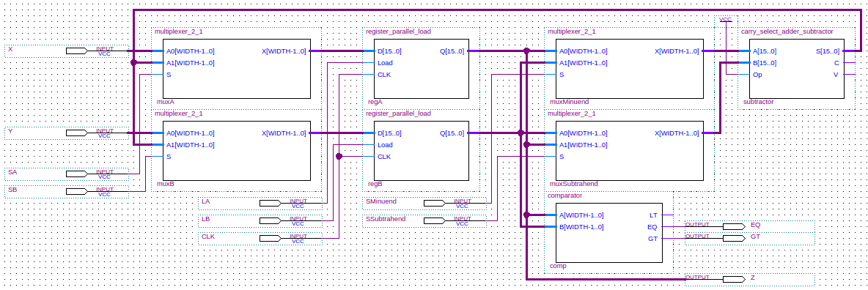The image size is (868, 290).
Task: Click the regB register block
Action: (422, 151)
